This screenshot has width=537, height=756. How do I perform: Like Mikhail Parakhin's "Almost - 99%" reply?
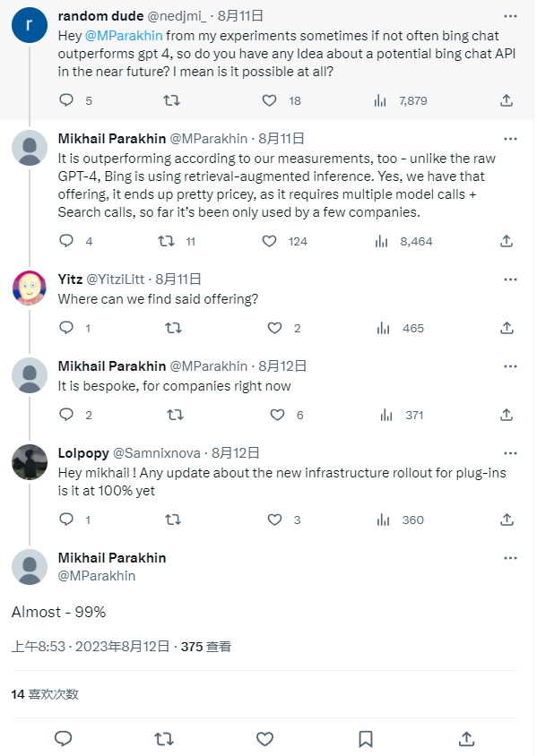264,739
